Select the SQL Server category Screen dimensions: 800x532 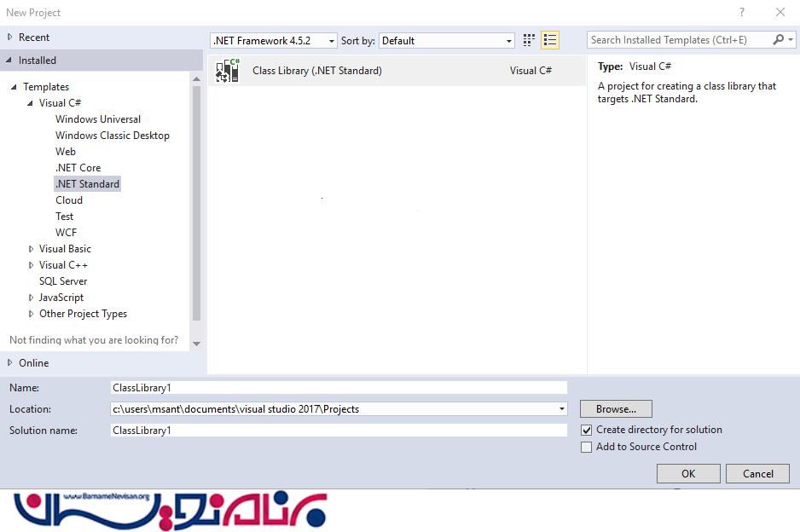coord(63,281)
